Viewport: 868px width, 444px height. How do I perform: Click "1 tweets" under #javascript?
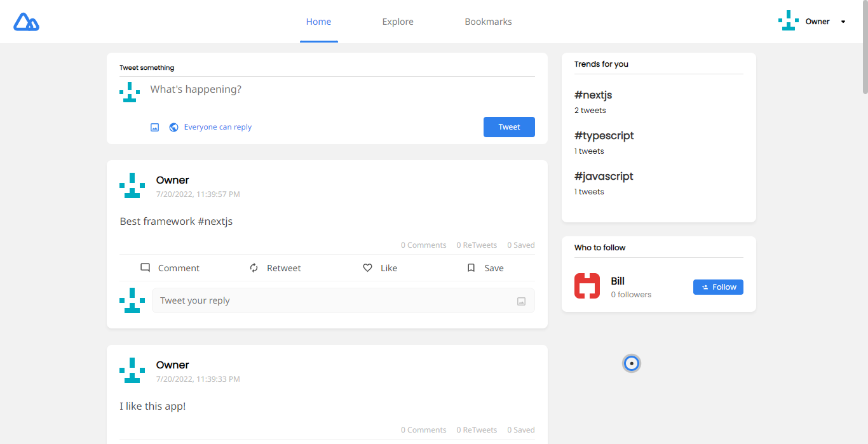tap(589, 192)
